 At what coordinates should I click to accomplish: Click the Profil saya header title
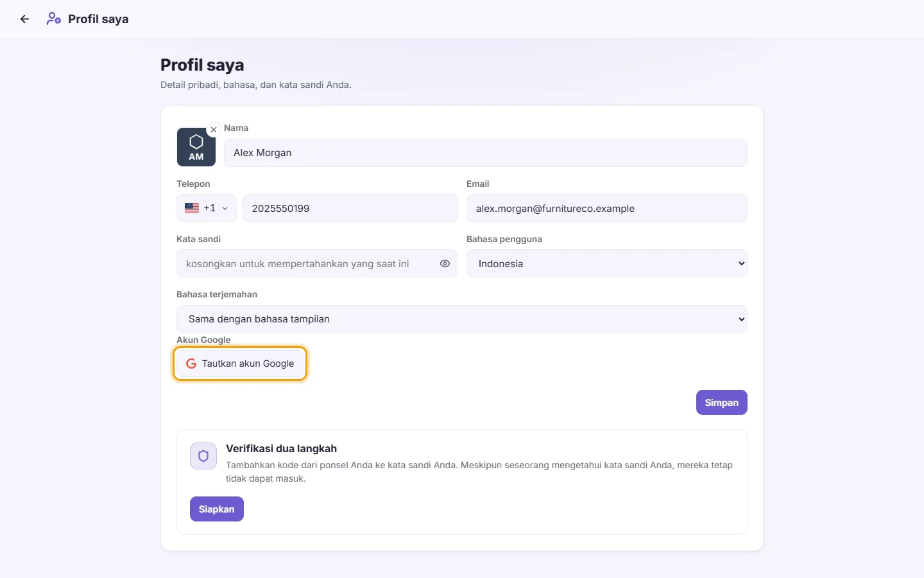98,19
